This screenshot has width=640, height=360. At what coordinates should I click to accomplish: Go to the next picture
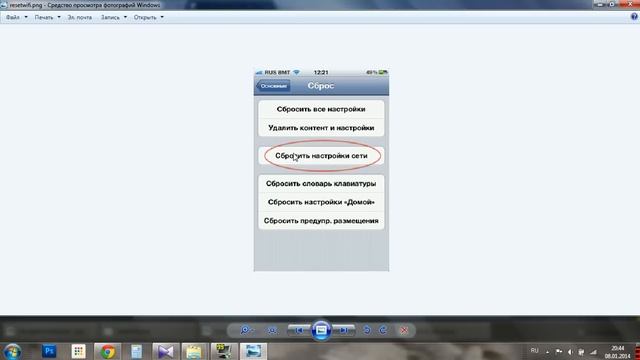coord(344,330)
